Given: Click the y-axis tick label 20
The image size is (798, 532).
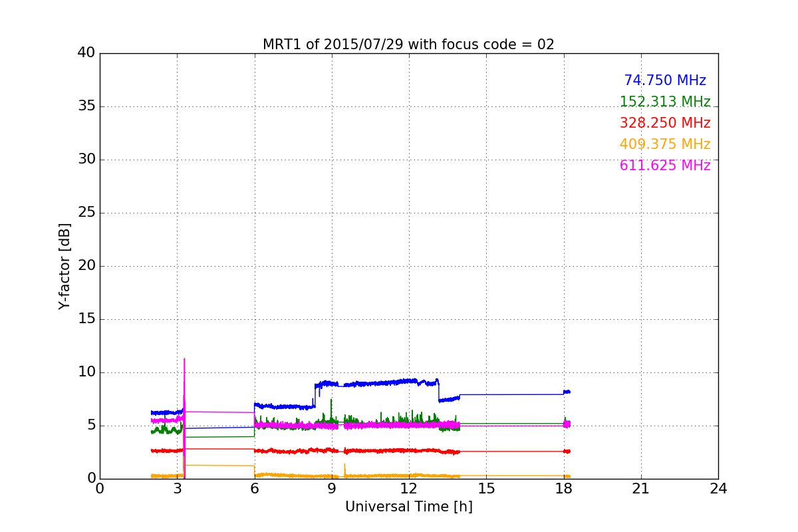Looking at the screenshot, I should [86, 266].
